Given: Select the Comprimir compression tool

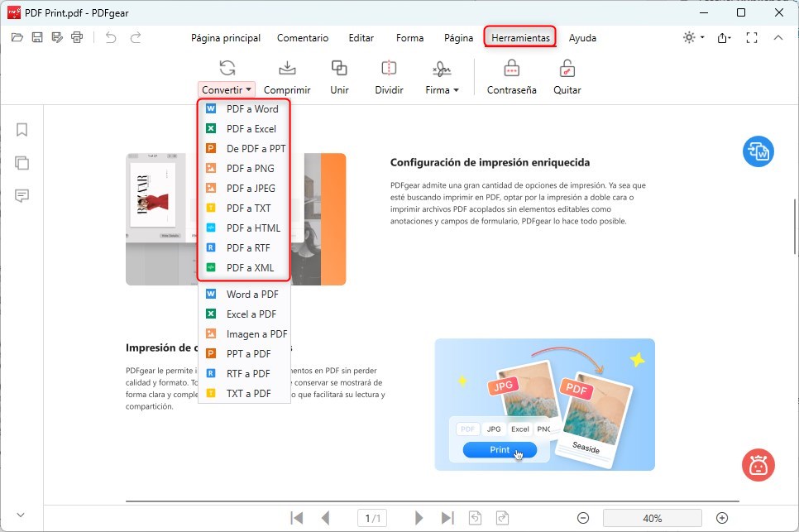Looking at the screenshot, I should tap(287, 76).
